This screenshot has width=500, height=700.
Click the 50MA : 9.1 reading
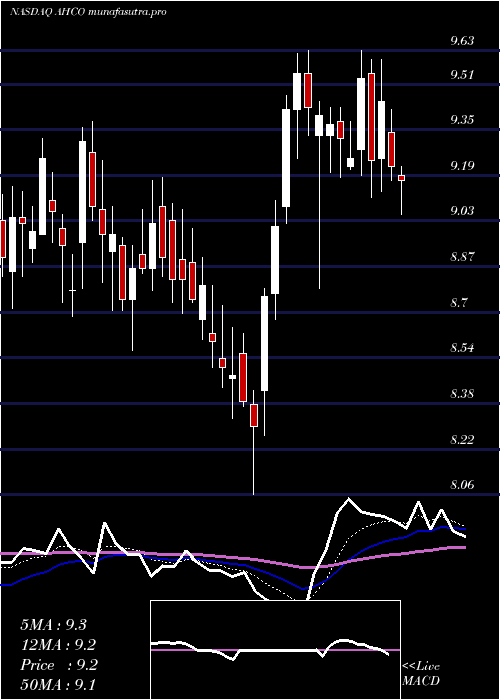58,684
